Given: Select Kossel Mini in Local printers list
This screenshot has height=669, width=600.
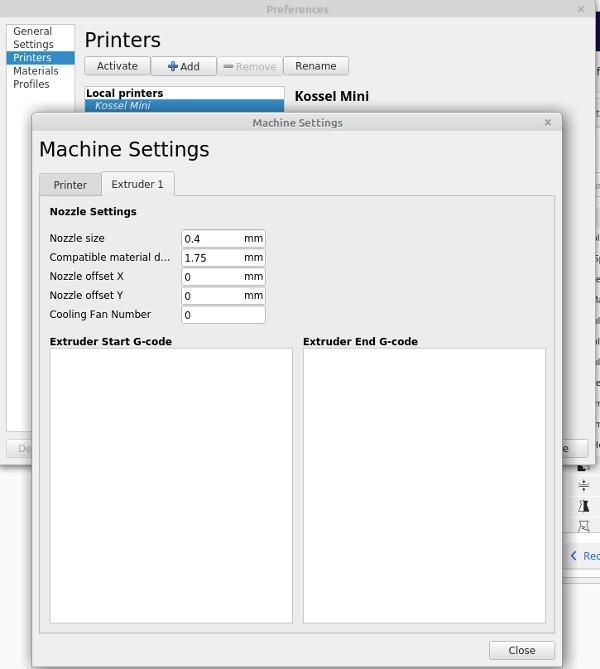Looking at the screenshot, I should pos(184,105).
